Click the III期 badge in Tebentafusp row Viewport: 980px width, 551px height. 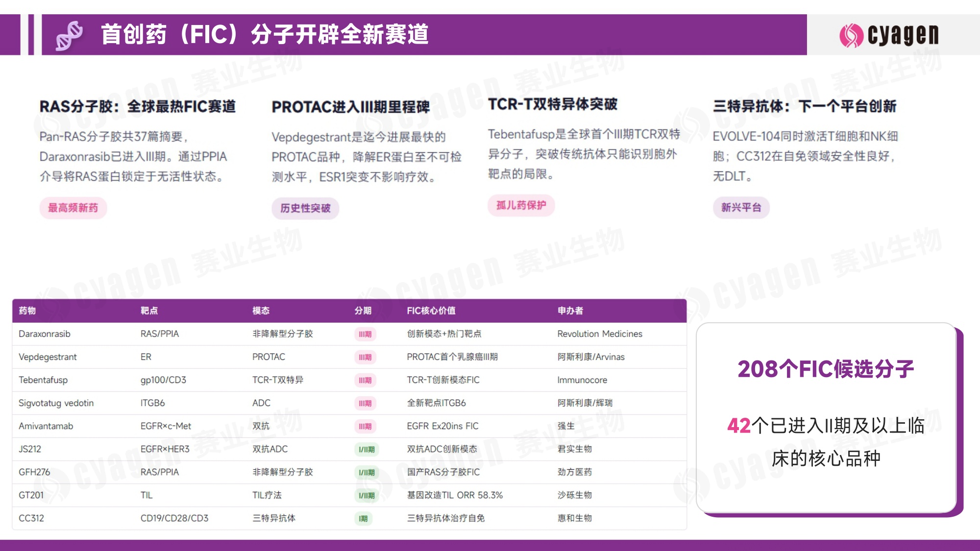pyautogui.click(x=365, y=381)
